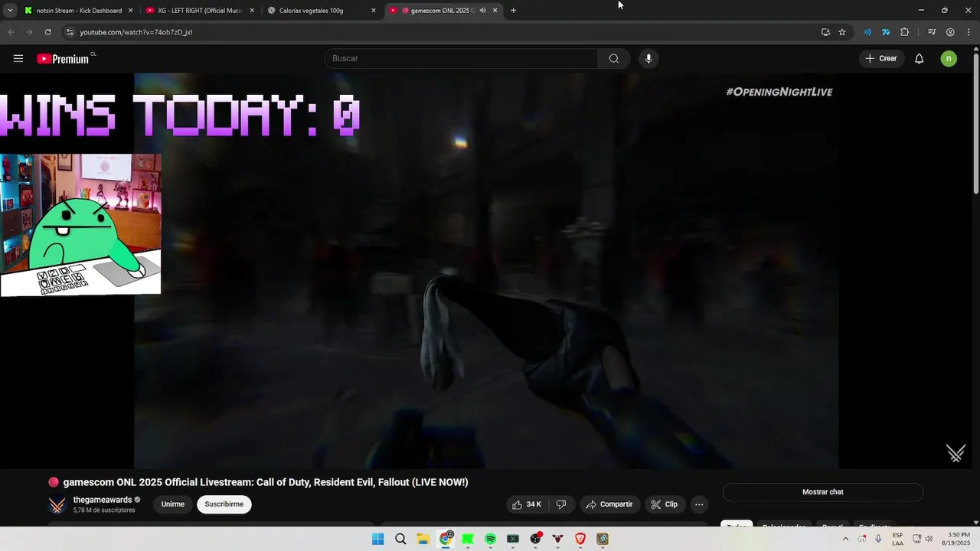Close the Kick Dashboard tab
Image resolution: width=980 pixels, height=551 pixels.
[x=130, y=11]
